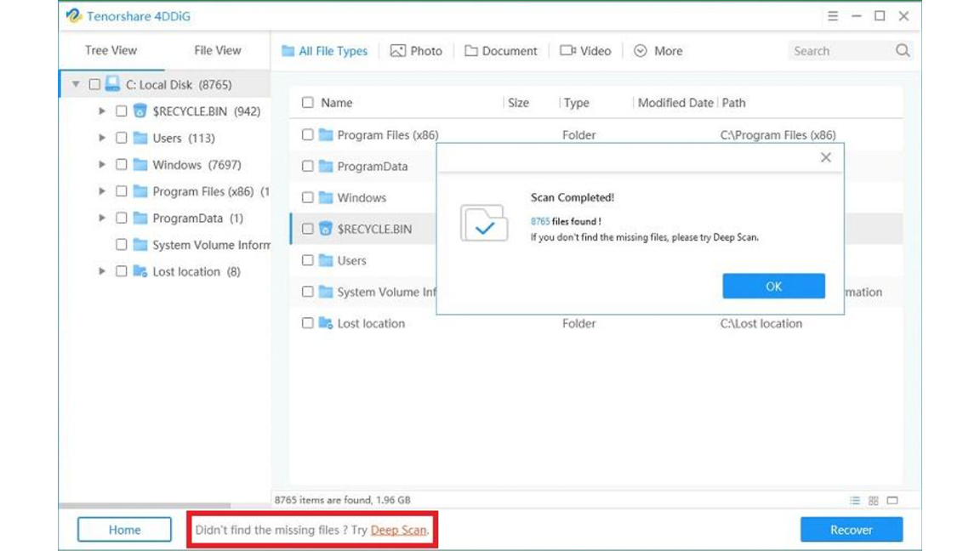Click the Recover button

pos(852,530)
